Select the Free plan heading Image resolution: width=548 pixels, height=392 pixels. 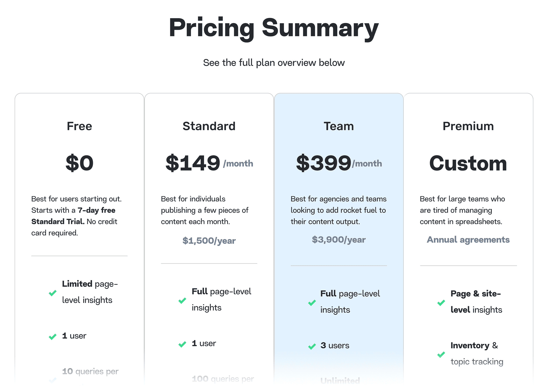[x=79, y=126]
